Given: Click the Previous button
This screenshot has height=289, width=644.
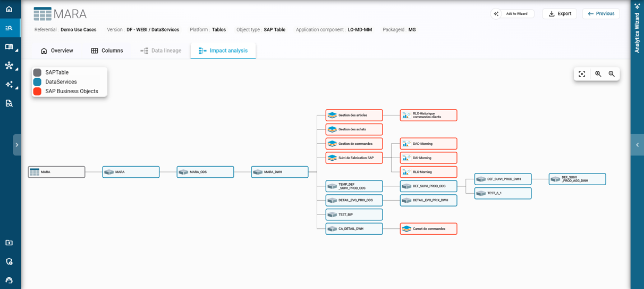Looking at the screenshot, I should pos(600,14).
